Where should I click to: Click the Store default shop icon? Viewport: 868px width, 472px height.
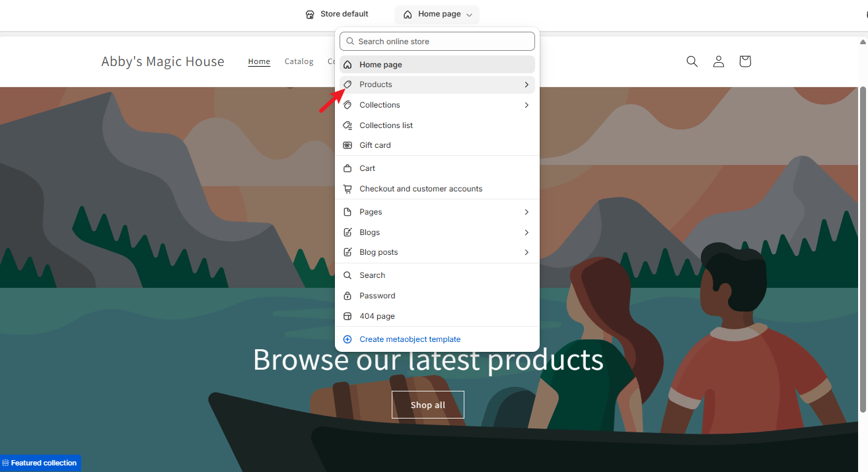310,15
